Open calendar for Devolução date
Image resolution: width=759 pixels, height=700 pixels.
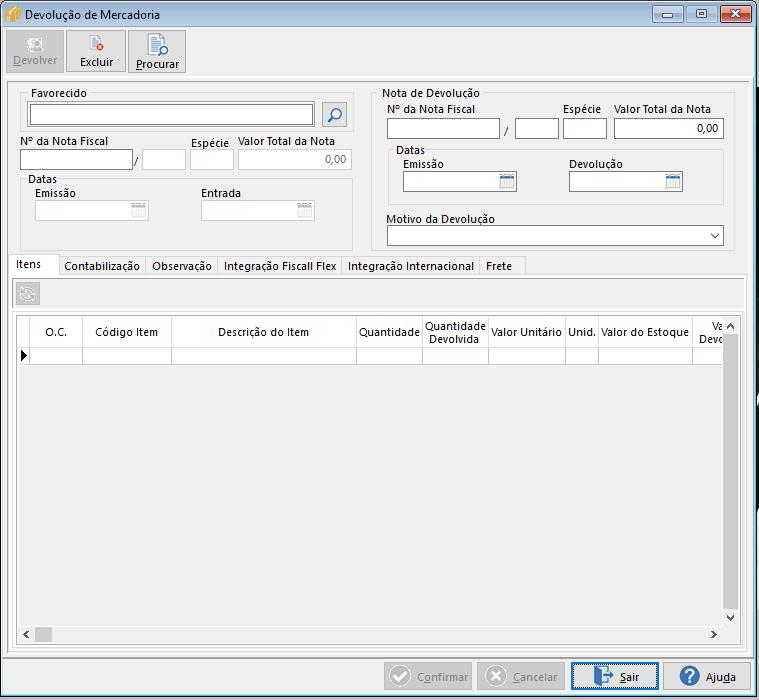tap(673, 182)
